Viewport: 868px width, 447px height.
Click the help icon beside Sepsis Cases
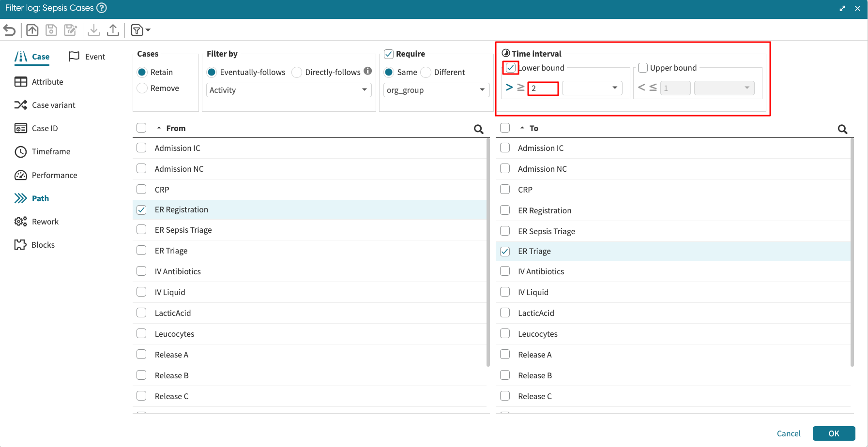[102, 8]
